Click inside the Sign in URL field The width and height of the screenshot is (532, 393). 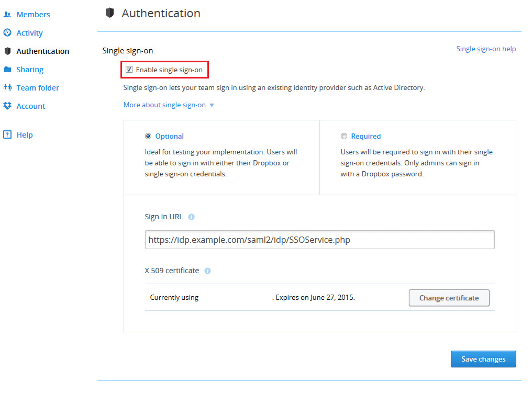pyautogui.click(x=319, y=239)
